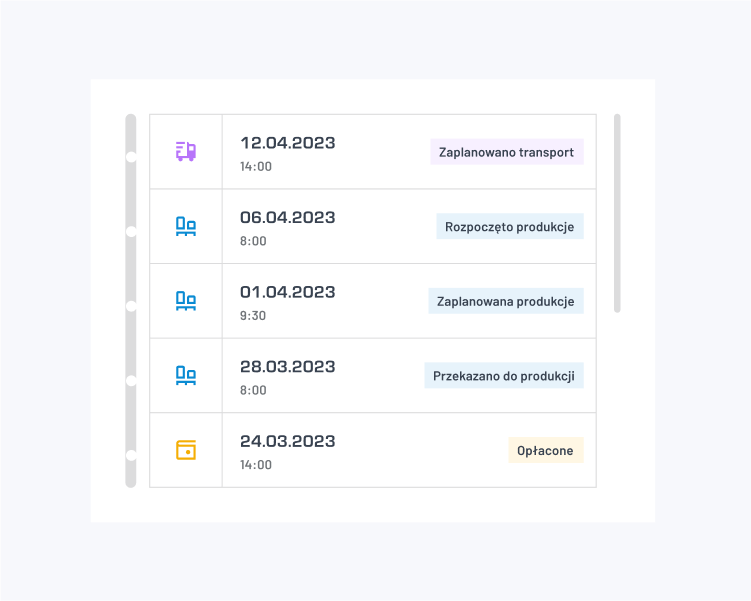Select the Zaplanowano transport status badge
Screen dimensions: 751x601
(x=507, y=152)
